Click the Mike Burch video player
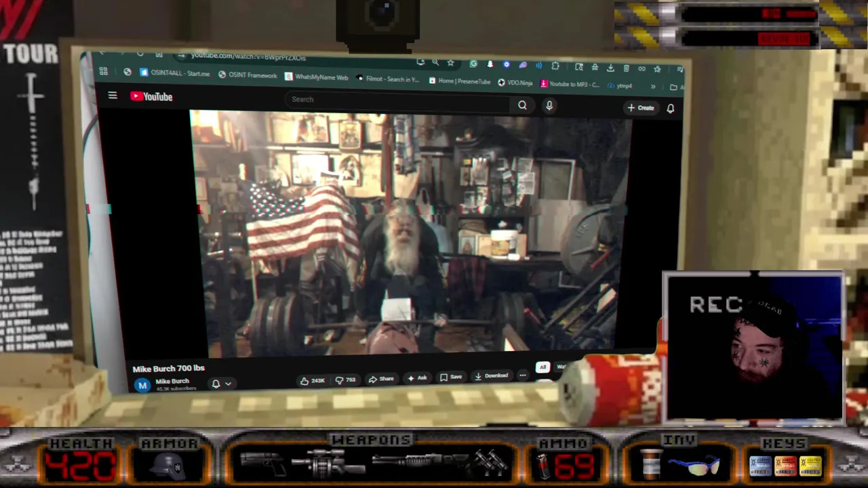This screenshot has width=868, height=488. [x=411, y=234]
